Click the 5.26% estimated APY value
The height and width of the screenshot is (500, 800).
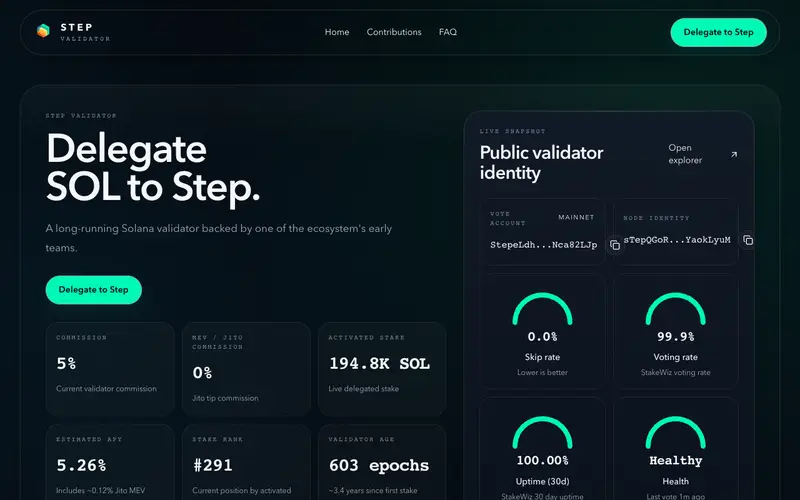pos(81,465)
